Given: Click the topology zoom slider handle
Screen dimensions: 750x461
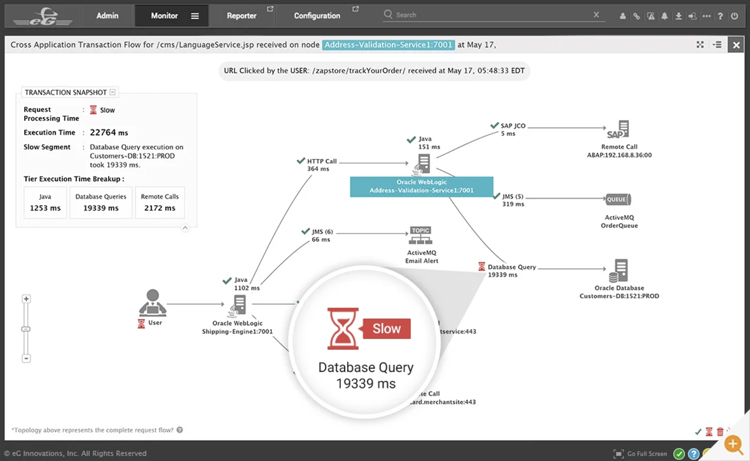Looking at the screenshot, I should click(26, 329).
